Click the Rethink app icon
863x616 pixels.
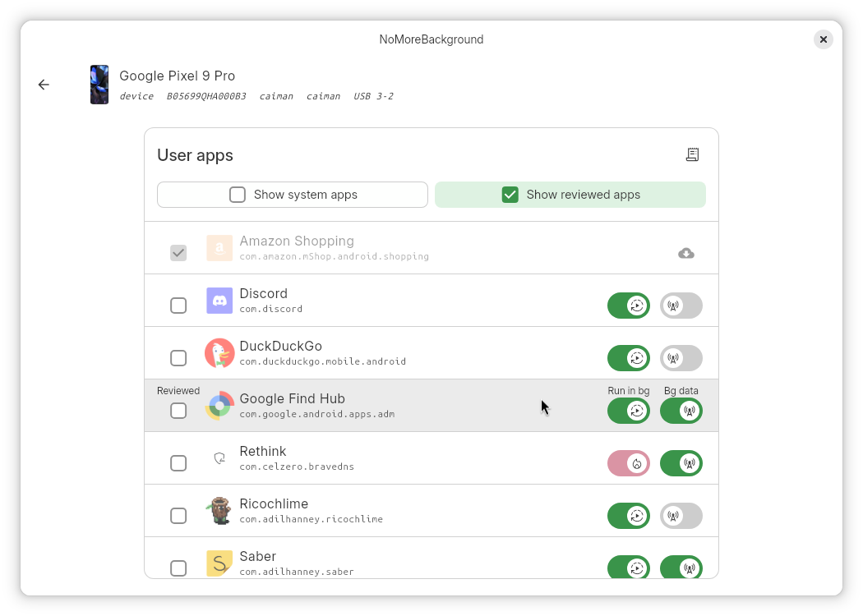click(219, 458)
